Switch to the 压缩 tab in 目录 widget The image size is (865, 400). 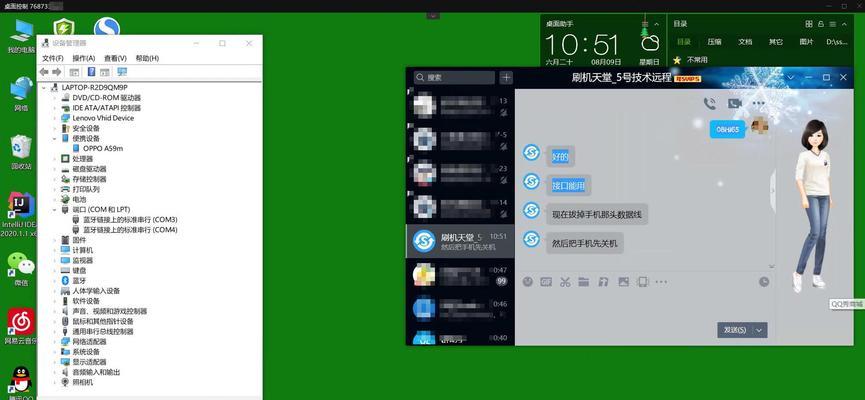point(714,42)
